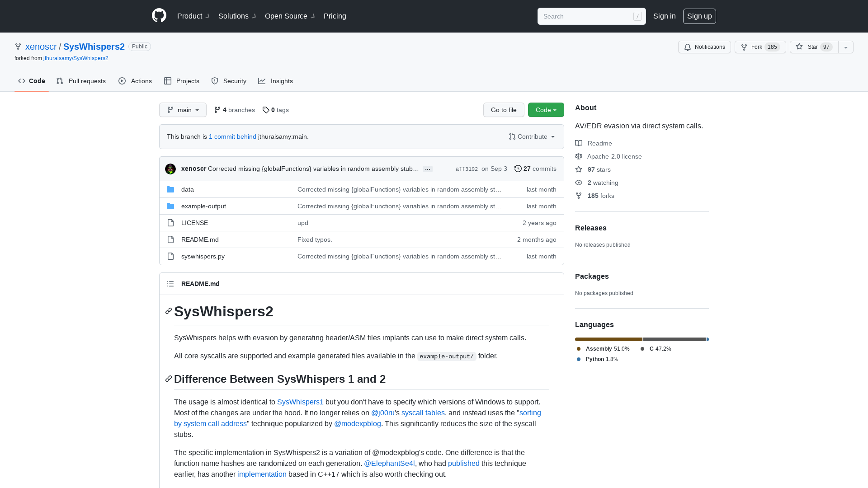Open the README table of contents icon

[170, 284]
